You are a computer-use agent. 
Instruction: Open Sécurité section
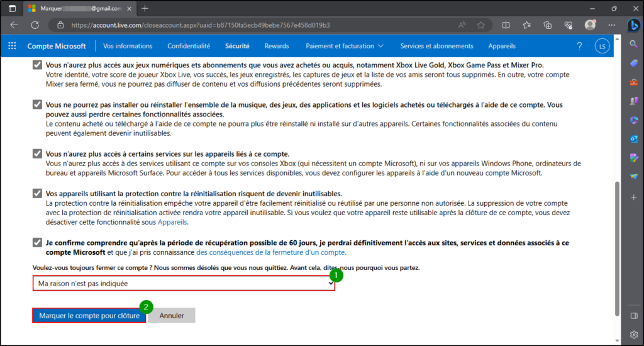[x=237, y=46]
